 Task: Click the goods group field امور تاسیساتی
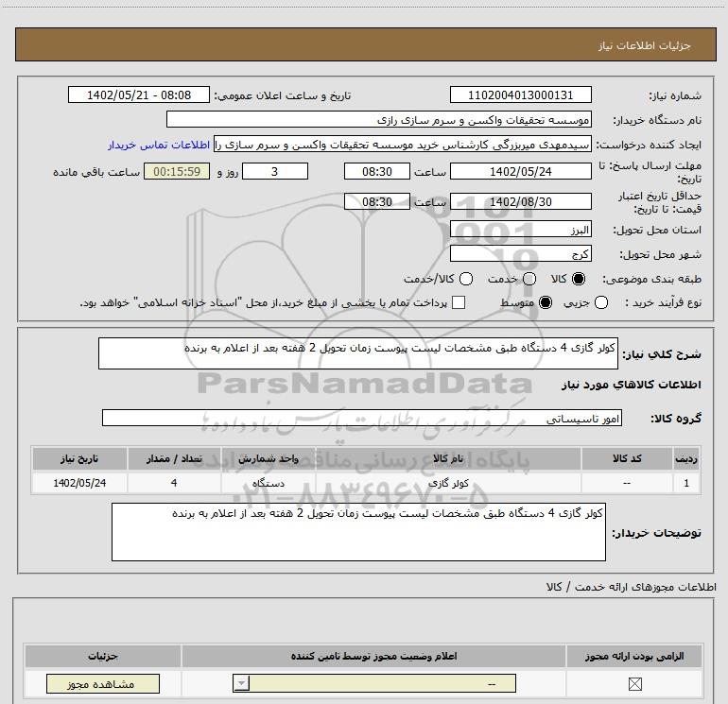click(362, 418)
